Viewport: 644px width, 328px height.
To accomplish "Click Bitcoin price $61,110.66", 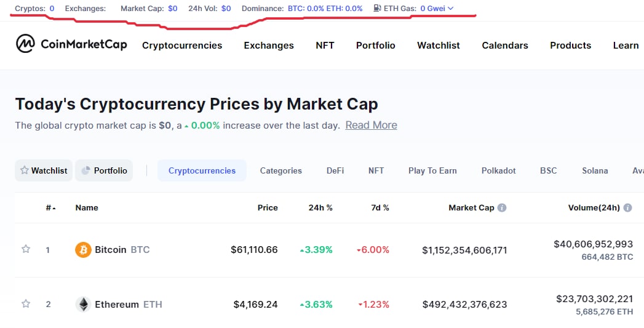I will click(x=254, y=249).
